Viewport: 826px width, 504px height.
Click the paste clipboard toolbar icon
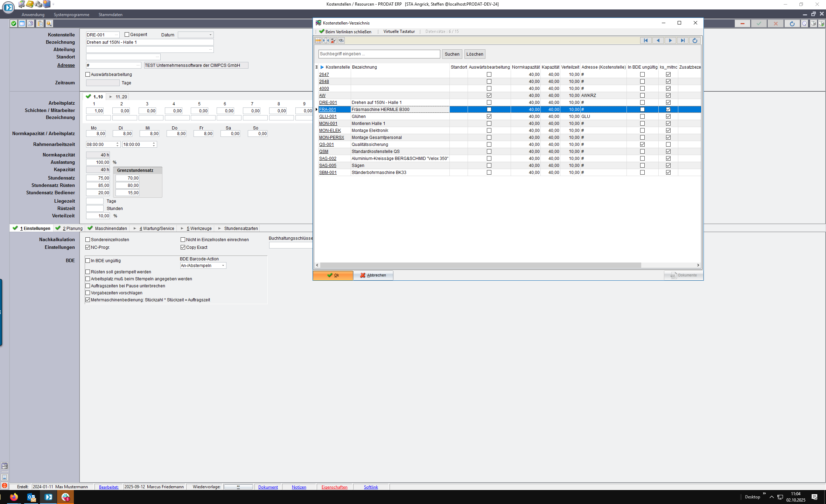point(40,23)
